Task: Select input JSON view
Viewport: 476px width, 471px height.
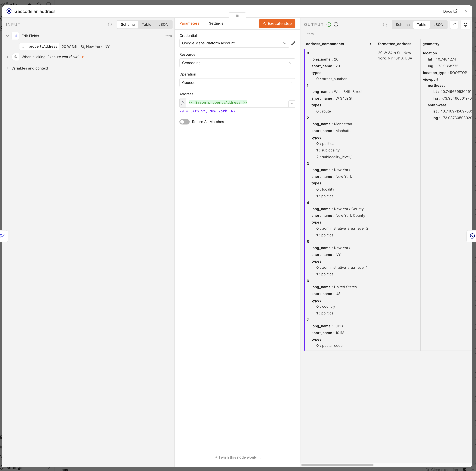Action: 163,25
